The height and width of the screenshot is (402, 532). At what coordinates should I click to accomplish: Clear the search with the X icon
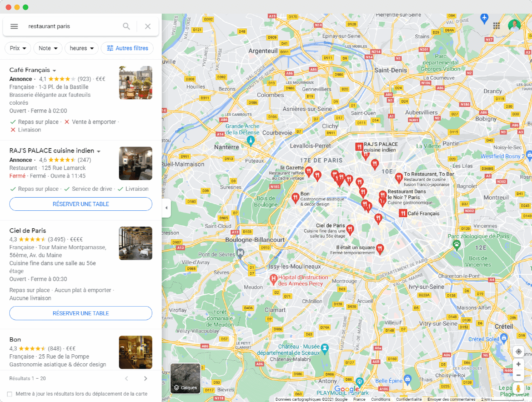click(x=148, y=26)
